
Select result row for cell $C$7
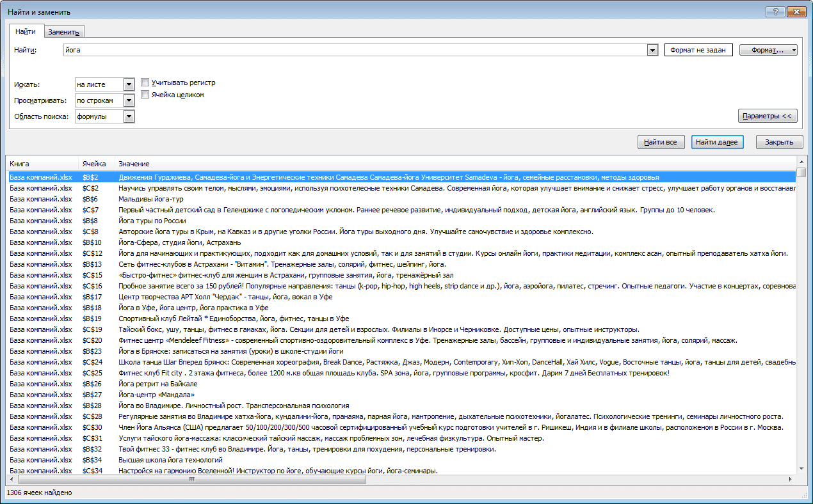(x=401, y=210)
